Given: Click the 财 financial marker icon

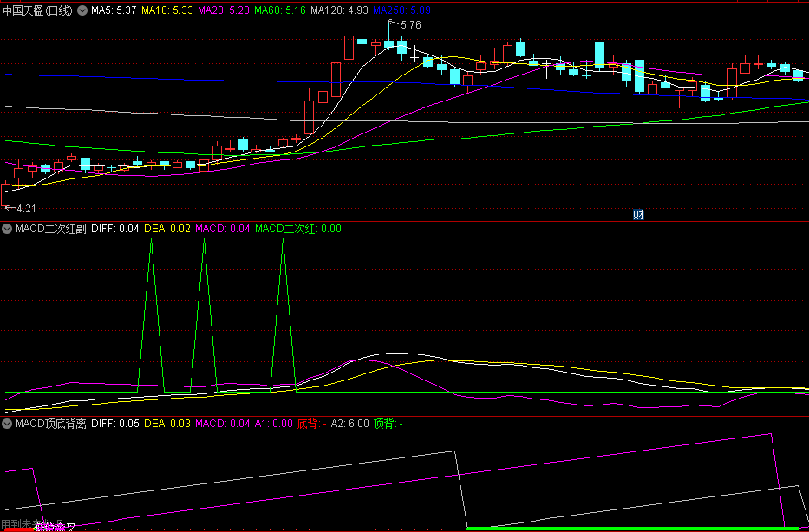Looking at the screenshot, I should 638,215.
